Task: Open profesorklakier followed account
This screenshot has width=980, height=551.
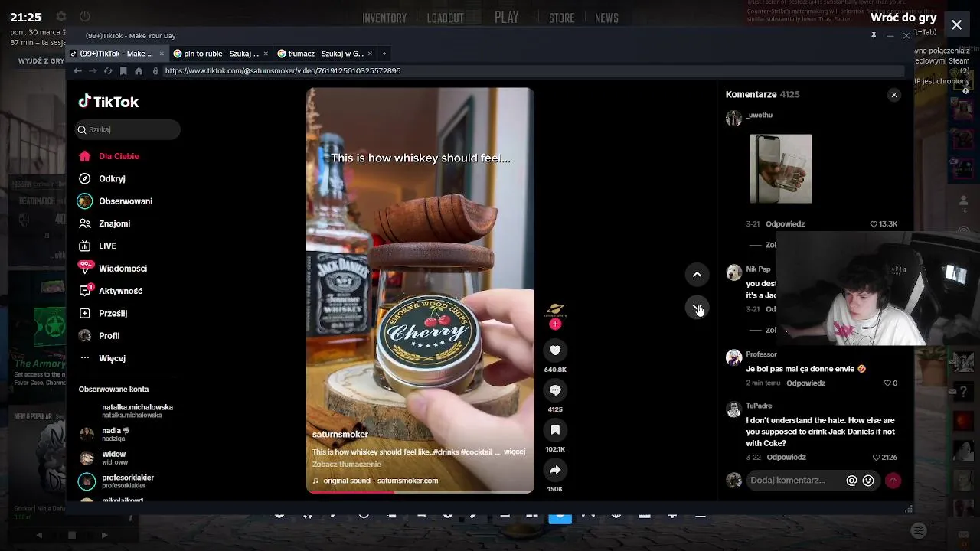Action: pyautogui.click(x=116, y=481)
